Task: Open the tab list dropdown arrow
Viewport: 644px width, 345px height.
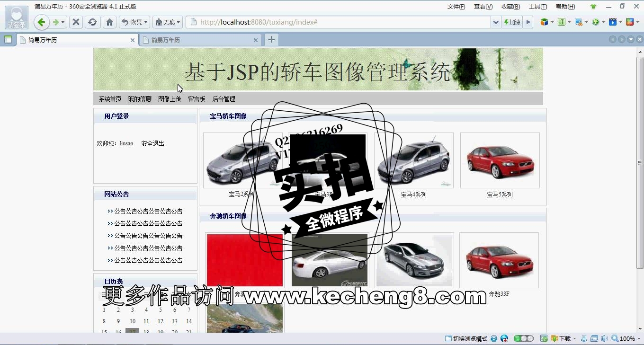Action: (x=631, y=40)
